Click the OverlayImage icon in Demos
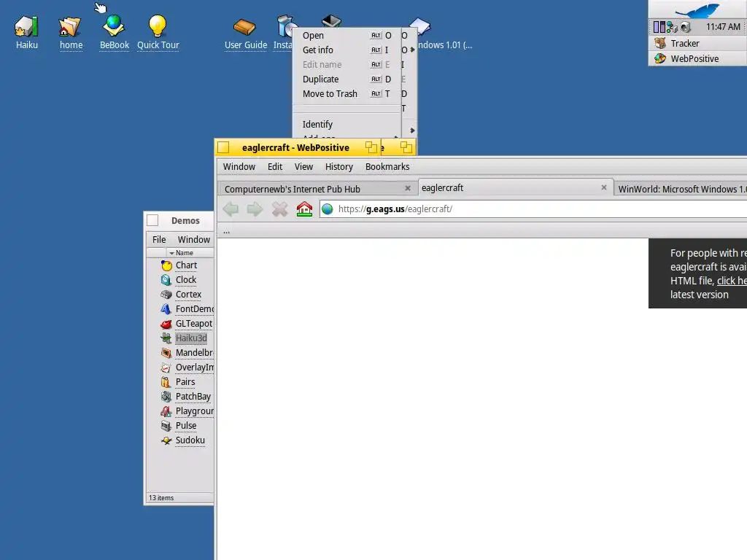Viewport: 747px width, 560px height. 166,367
